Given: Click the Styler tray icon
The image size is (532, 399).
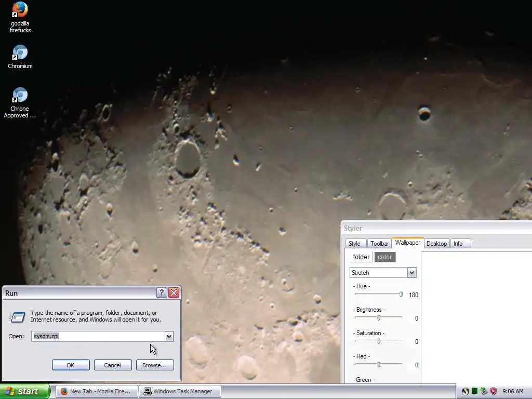Looking at the screenshot, I should (x=465, y=391).
